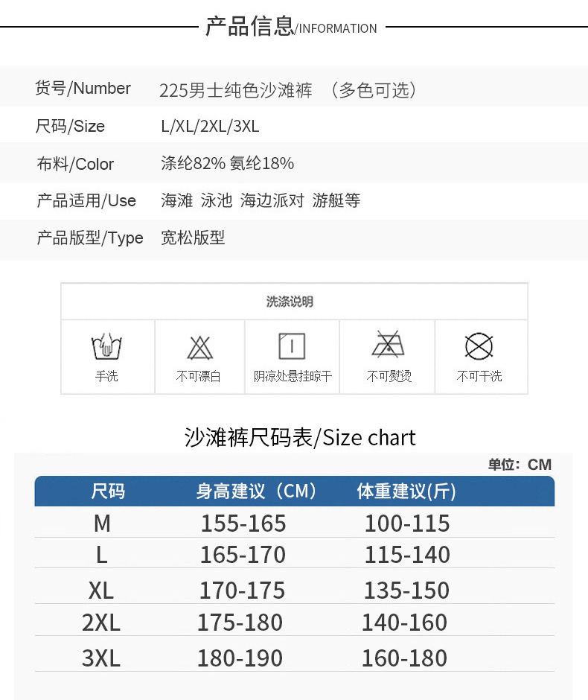Click the 180-190 height cell
Image resolution: width=588 pixels, height=700 pixels.
pos(240,658)
